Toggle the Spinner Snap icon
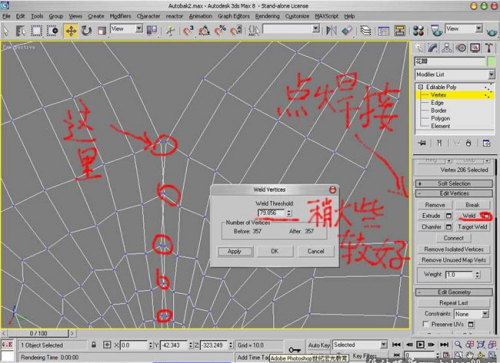Viewport: 500px width, 363px height. (x=236, y=31)
